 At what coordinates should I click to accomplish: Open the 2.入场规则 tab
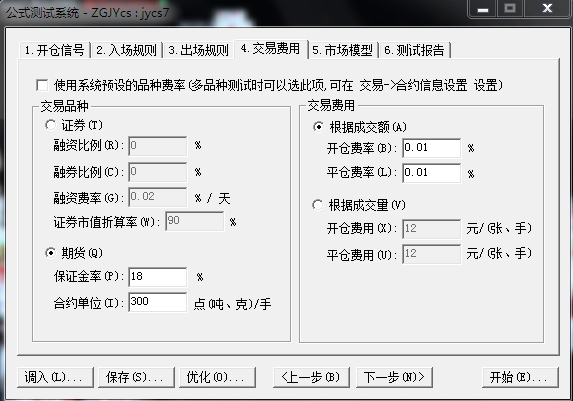pos(126,50)
